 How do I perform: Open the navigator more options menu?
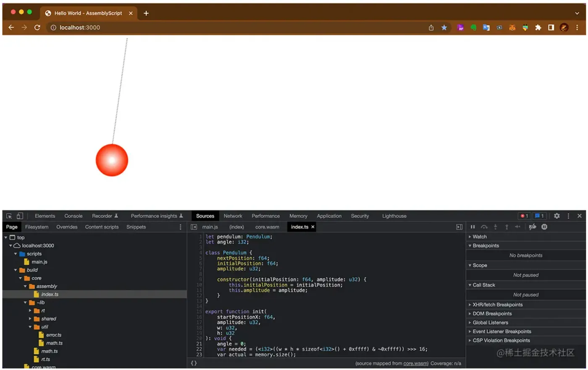(181, 227)
